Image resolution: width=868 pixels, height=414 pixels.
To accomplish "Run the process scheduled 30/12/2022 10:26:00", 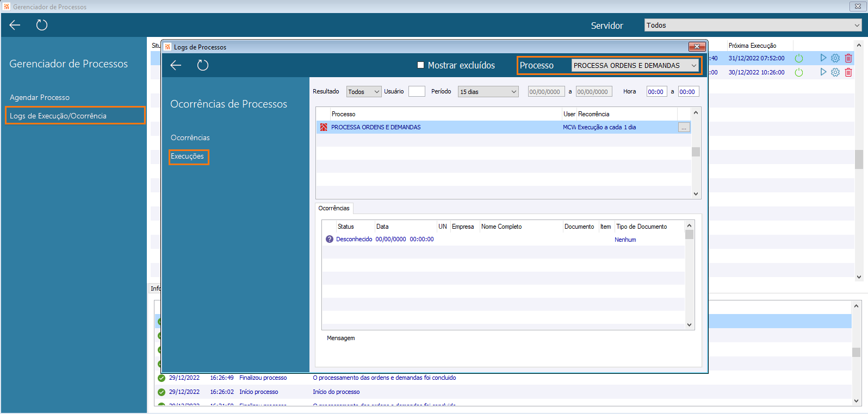I will (x=823, y=72).
